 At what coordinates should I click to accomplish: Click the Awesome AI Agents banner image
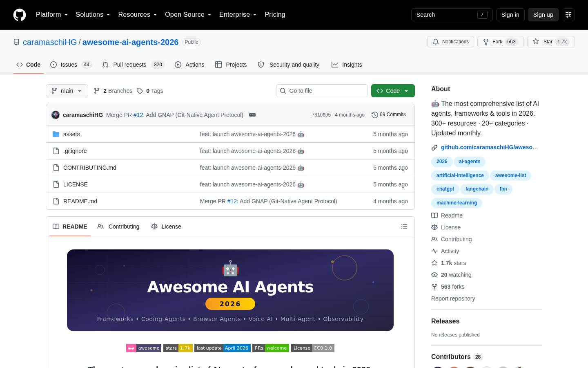tap(230, 290)
